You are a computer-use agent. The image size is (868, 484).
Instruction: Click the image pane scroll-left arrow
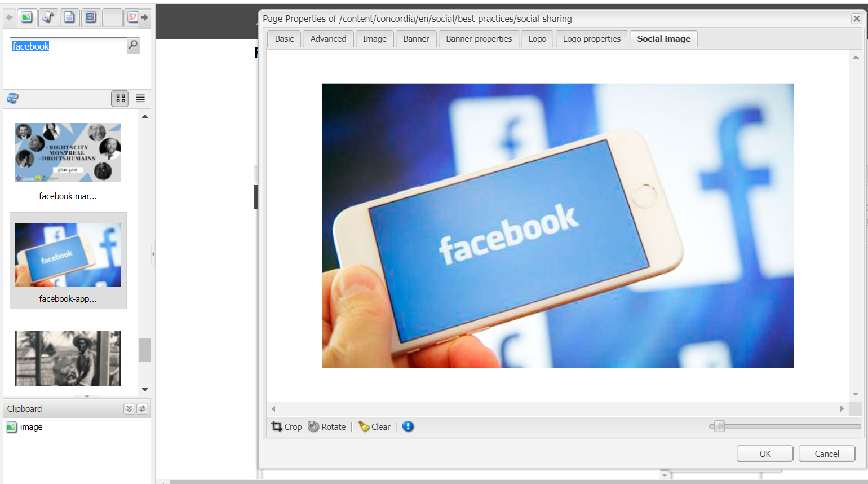[274, 408]
